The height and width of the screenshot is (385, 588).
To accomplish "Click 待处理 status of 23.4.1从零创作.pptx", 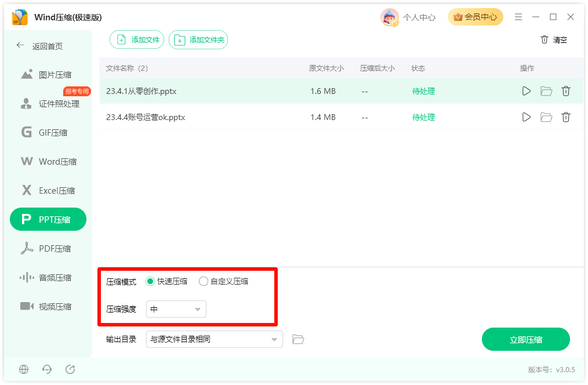I will click(x=423, y=91).
